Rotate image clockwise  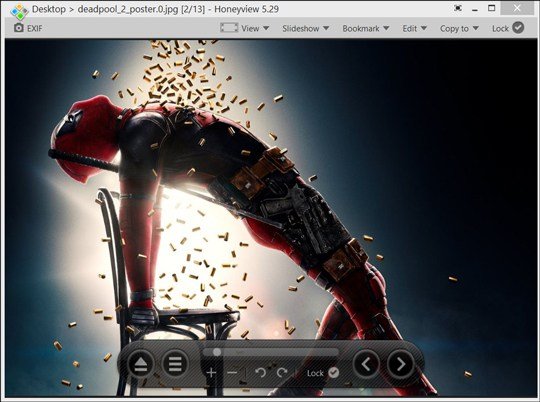click(x=282, y=372)
